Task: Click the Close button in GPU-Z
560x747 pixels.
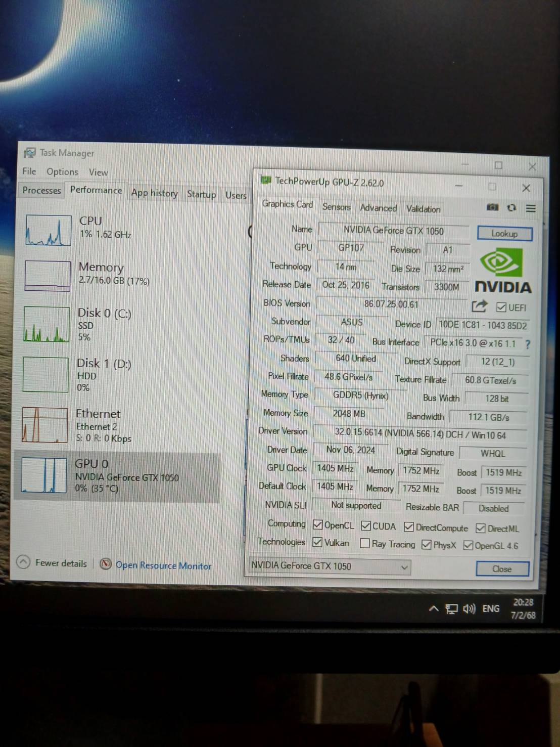Action: (x=502, y=569)
